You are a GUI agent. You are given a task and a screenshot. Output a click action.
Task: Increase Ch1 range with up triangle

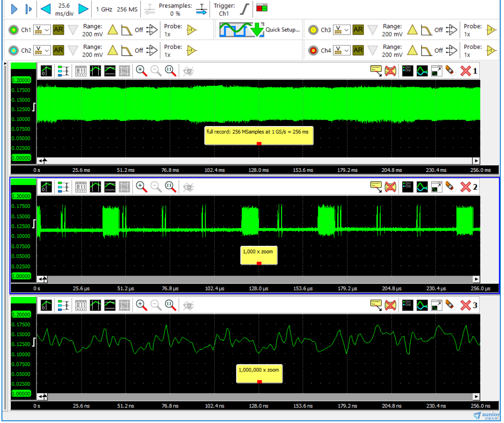[x=112, y=30]
